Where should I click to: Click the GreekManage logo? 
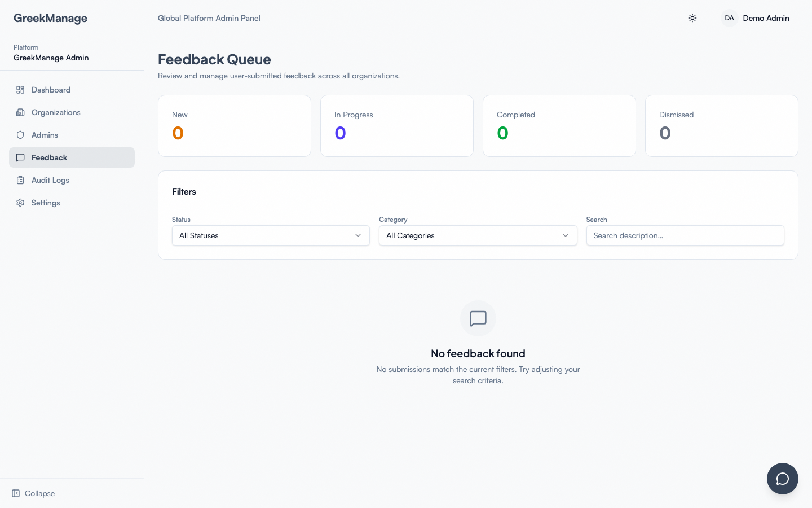click(50, 18)
